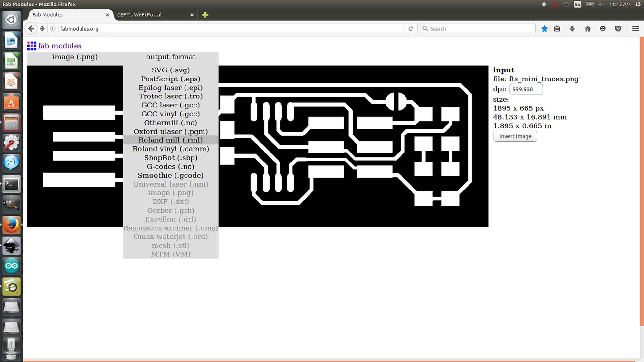This screenshot has width=644, height=362.
Task: Click the bookmark star icon in toolbar
Action: (544, 28)
